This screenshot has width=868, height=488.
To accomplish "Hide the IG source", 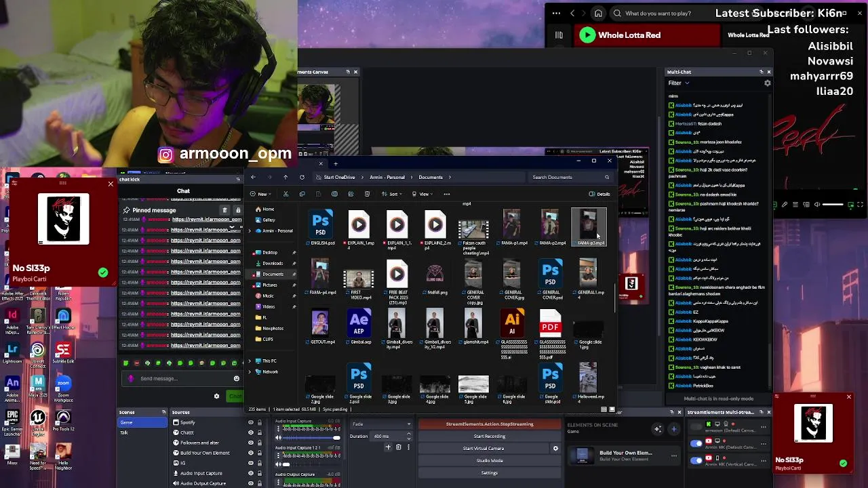I will 250,463.
